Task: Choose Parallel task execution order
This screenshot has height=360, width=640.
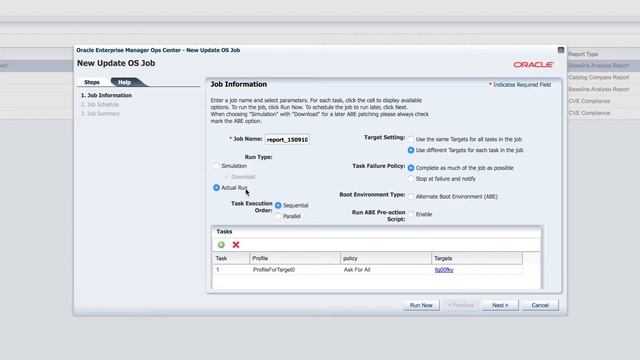Action: (x=278, y=216)
